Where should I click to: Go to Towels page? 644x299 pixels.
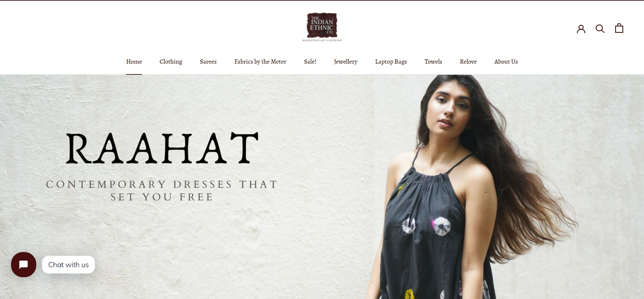(x=433, y=62)
